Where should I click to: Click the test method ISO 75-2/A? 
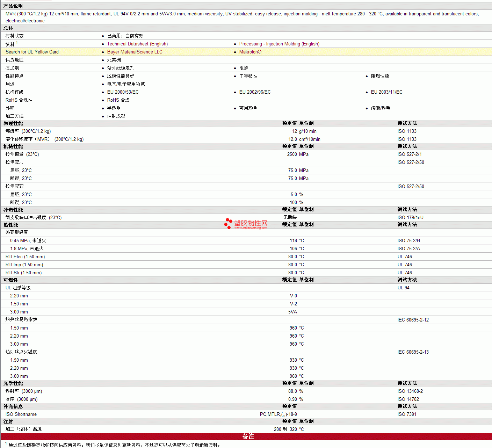(x=409, y=249)
